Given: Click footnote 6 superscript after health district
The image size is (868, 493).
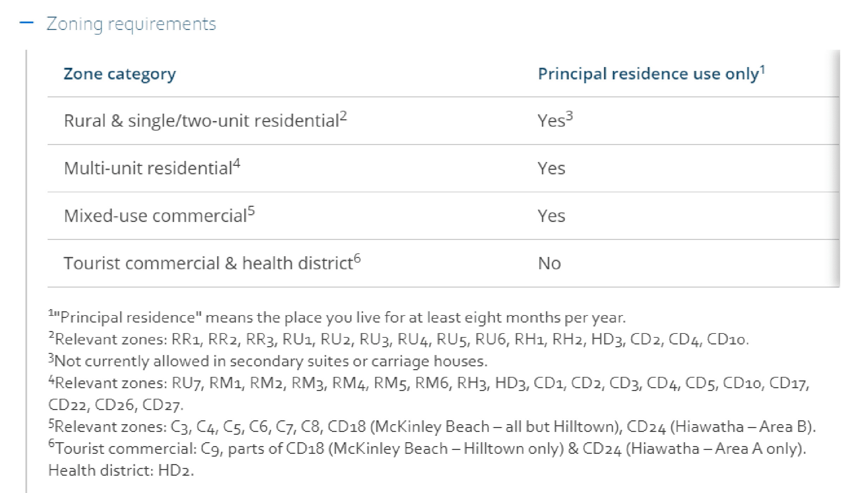Looking at the screenshot, I should tap(357, 259).
